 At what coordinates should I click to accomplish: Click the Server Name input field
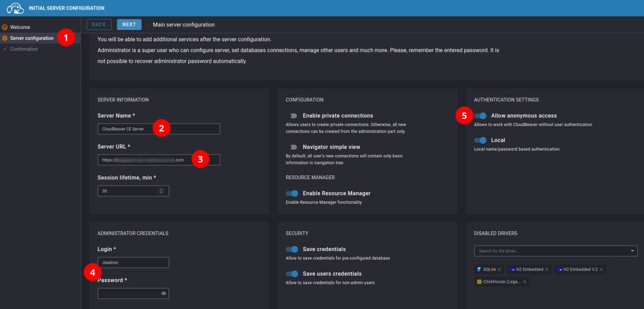159,129
